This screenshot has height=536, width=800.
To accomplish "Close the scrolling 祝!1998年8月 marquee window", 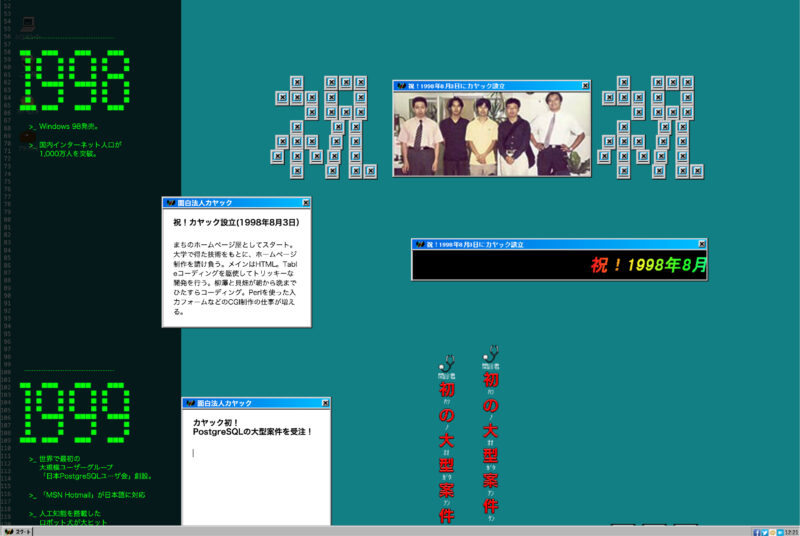I will [701, 244].
